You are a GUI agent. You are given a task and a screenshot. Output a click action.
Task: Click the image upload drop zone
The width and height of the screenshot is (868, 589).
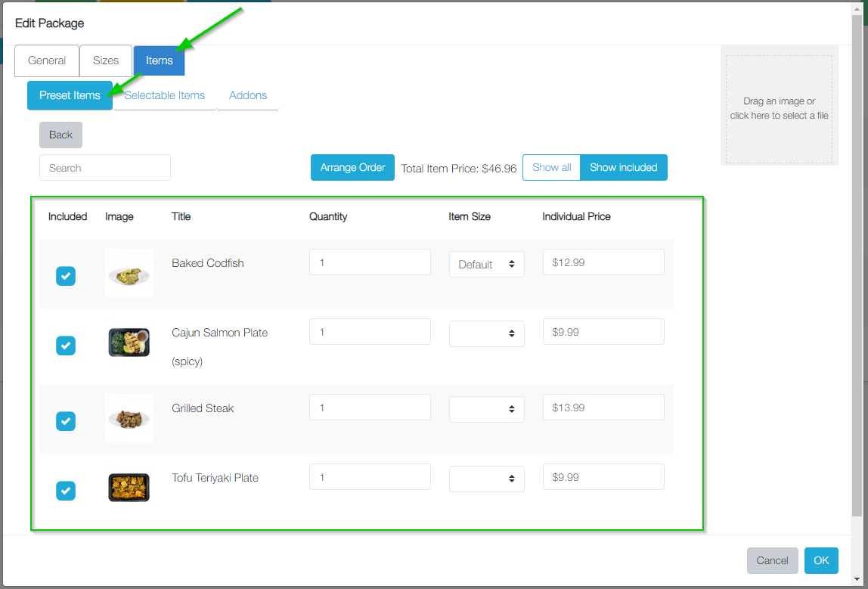pos(779,109)
